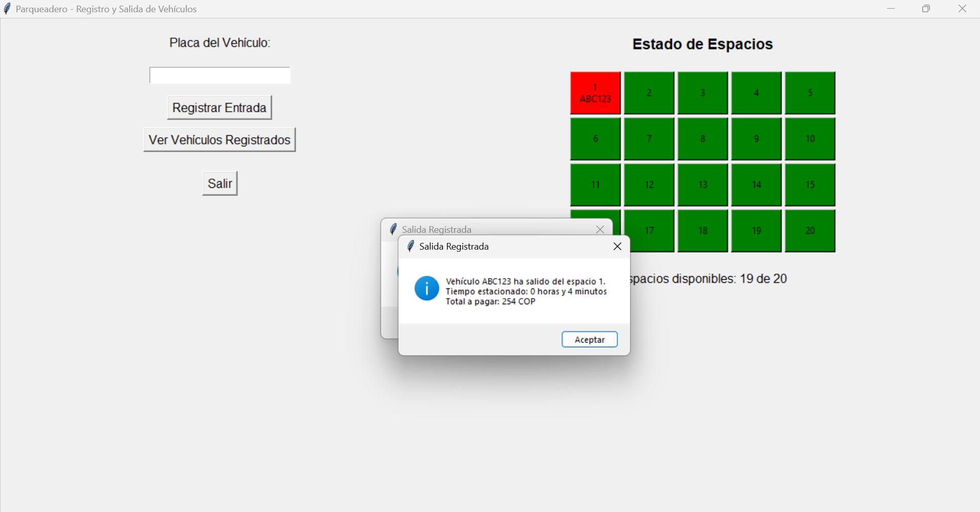This screenshot has width=980, height=512.
Task: Select parking space 4
Action: point(756,93)
